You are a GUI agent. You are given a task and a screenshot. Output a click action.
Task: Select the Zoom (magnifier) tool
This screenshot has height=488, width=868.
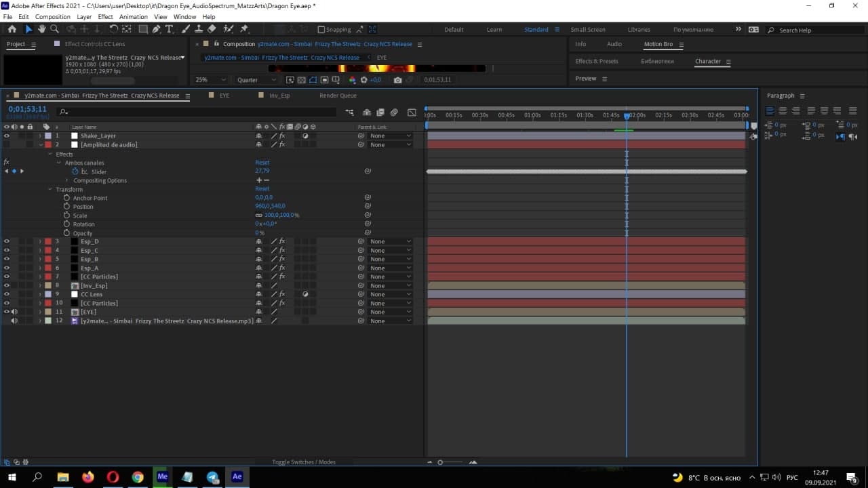pos(54,29)
